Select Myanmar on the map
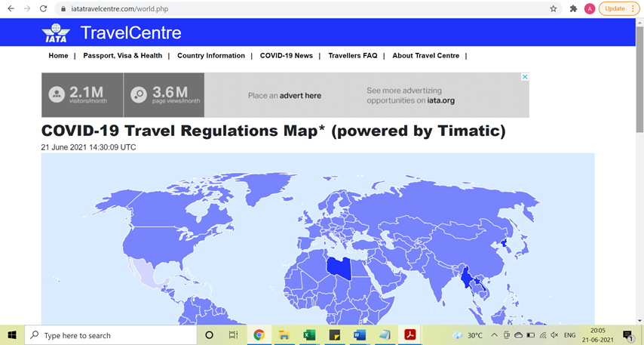This screenshot has width=644, height=345. click(466, 277)
